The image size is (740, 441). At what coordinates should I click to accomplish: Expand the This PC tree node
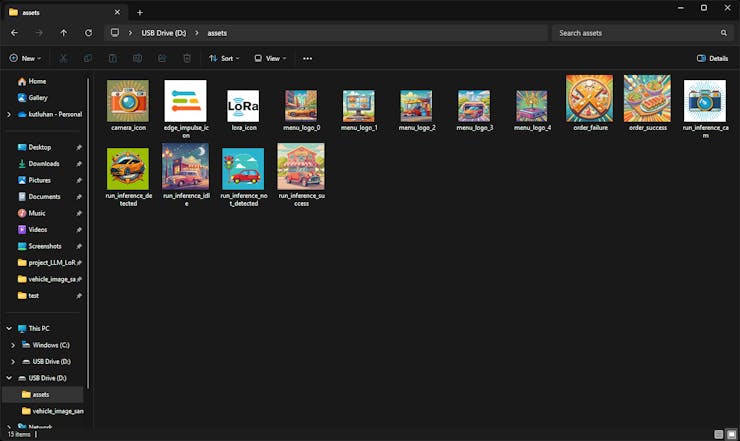pos(8,328)
